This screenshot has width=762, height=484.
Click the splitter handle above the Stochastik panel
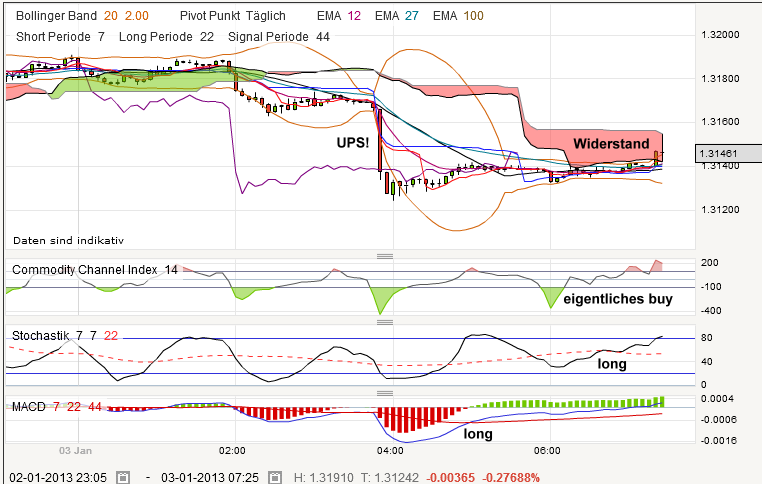tap(381, 323)
